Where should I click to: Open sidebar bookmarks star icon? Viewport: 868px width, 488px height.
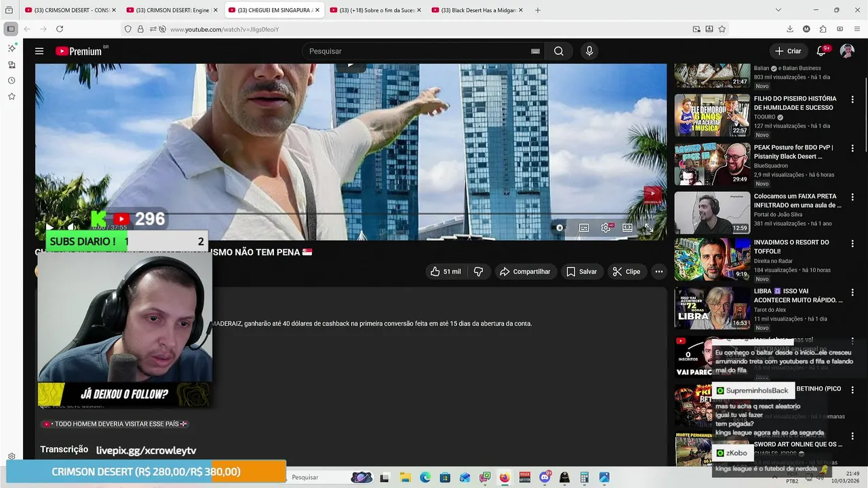pos(12,97)
